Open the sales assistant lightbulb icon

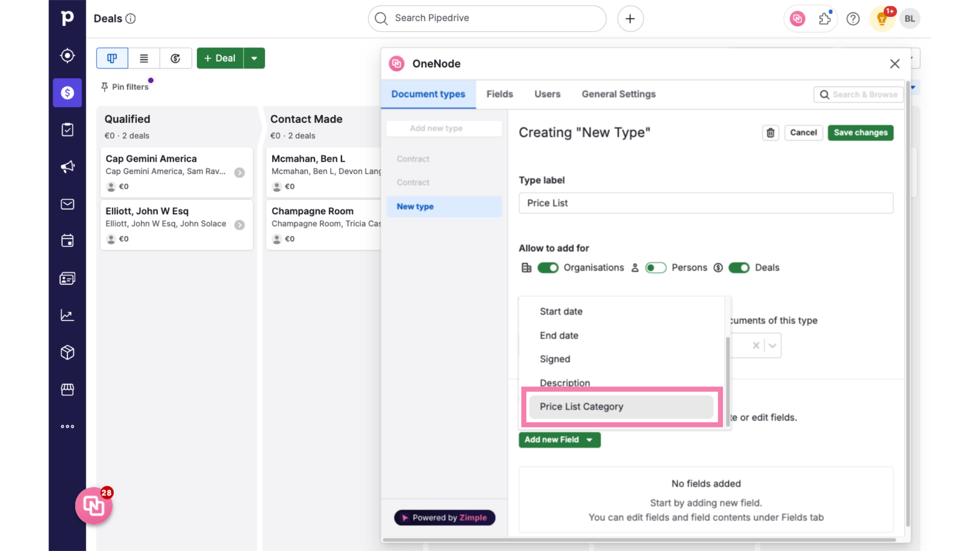tap(881, 19)
